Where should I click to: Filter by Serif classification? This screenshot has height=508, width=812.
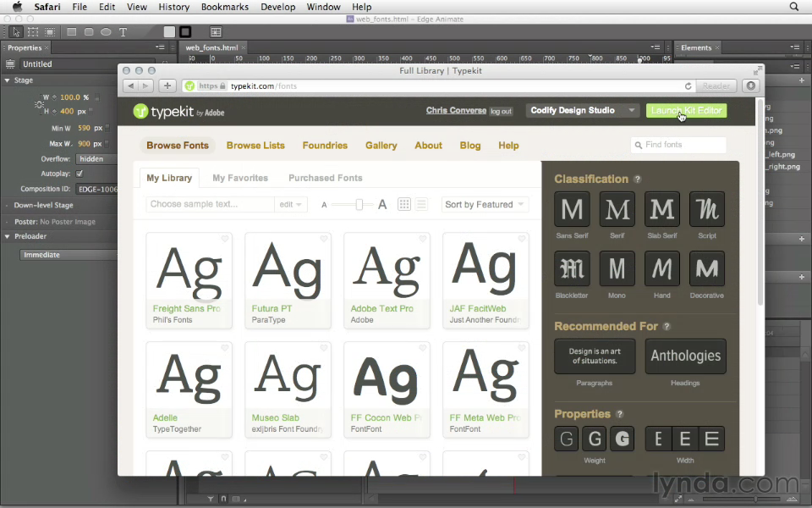pos(617,209)
